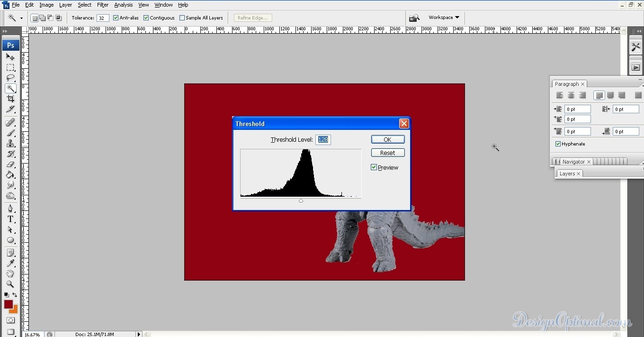Select the History Brush tool
The width and height of the screenshot is (644, 337).
(x=10, y=154)
